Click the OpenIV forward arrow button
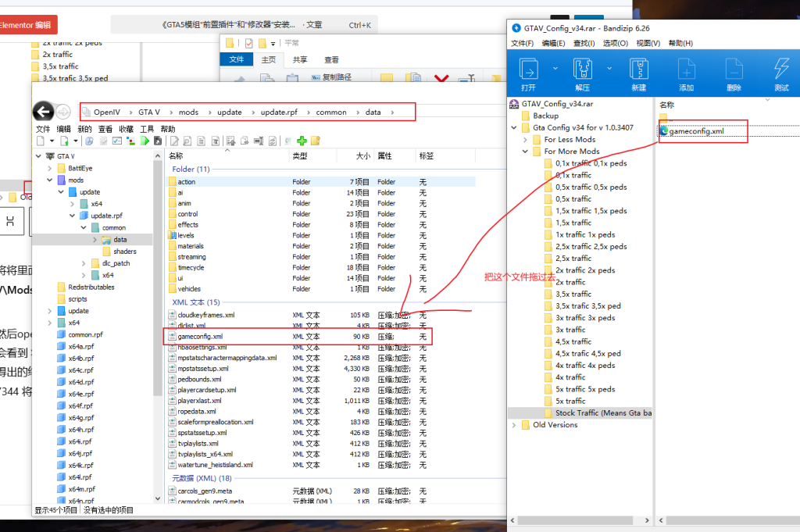Viewport: 800px width, 532px height. [62, 112]
